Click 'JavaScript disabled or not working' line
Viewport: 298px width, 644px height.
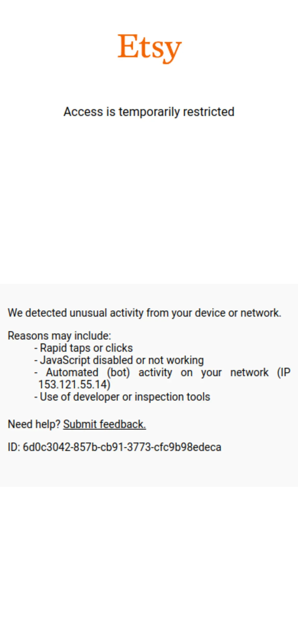(122, 360)
